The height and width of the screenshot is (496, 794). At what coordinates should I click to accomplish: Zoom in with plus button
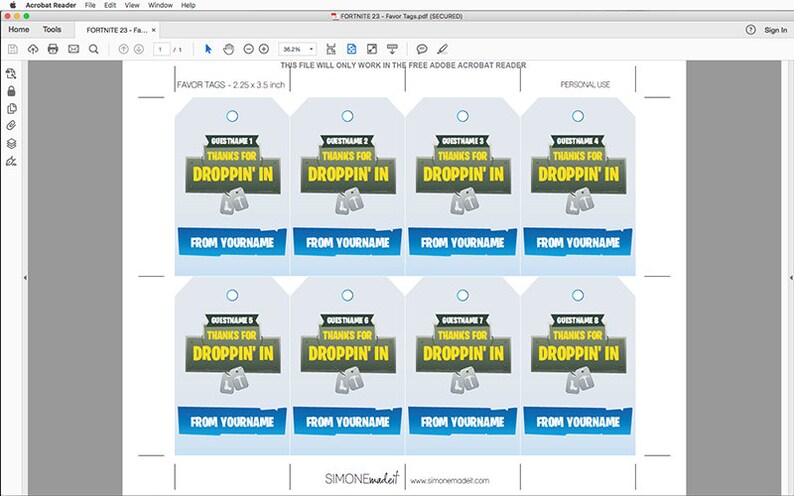[263, 49]
